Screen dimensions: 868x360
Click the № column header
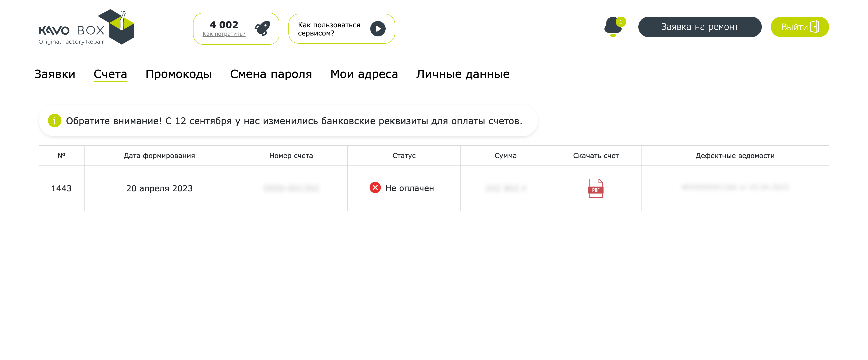[x=61, y=155]
